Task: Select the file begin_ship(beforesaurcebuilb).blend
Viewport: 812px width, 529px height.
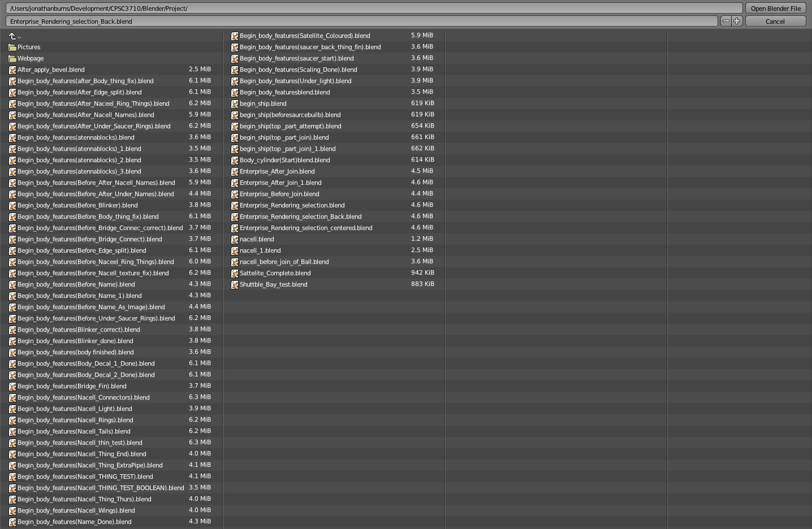Action: [x=290, y=115]
